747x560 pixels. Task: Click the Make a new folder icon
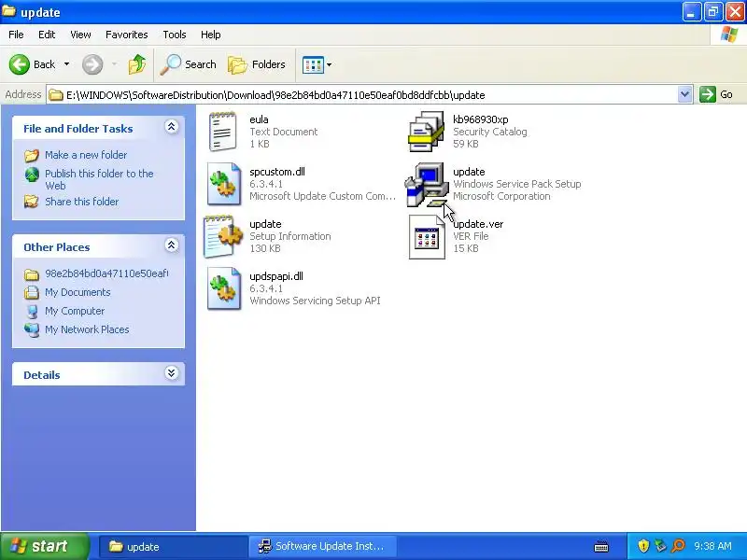tap(32, 155)
